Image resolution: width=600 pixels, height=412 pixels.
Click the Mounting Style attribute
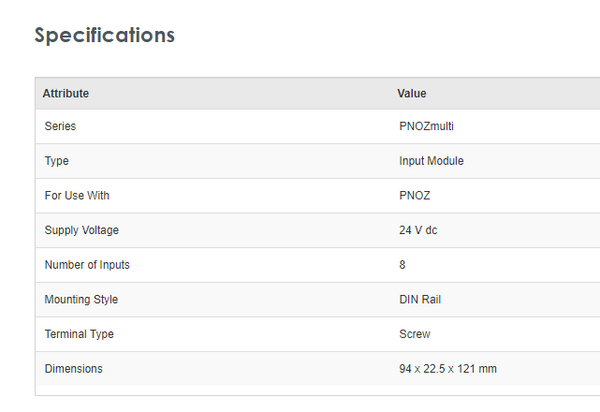81,299
